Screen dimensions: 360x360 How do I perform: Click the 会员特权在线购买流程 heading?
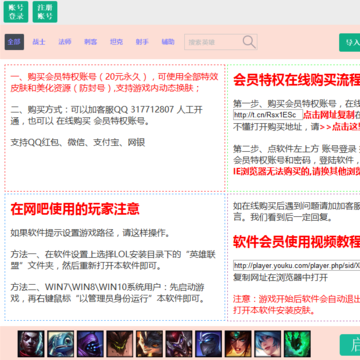pos(296,80)
